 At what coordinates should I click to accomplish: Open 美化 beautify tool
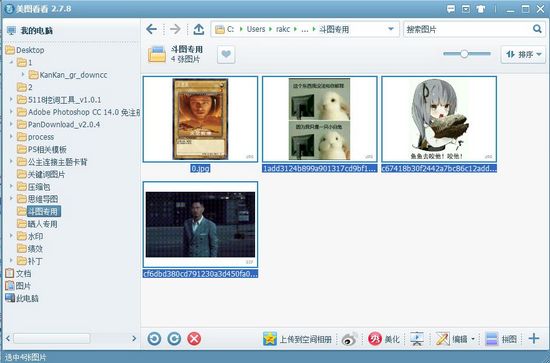tap(383, 339)
